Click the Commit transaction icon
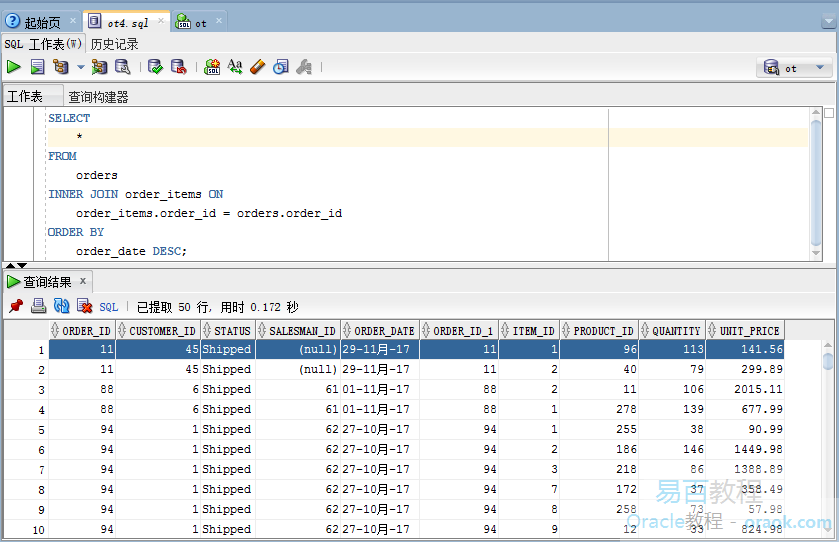The width and height of the screenshot is (839, 542). (x=155, y=67)
